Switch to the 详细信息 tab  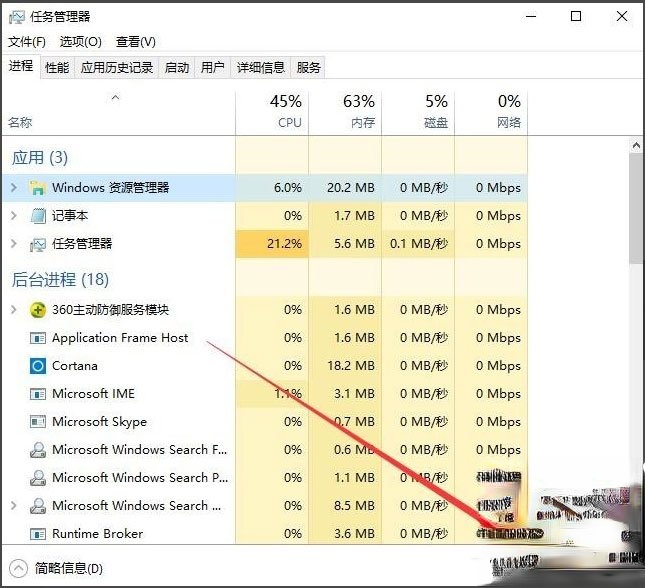point(261,67)
